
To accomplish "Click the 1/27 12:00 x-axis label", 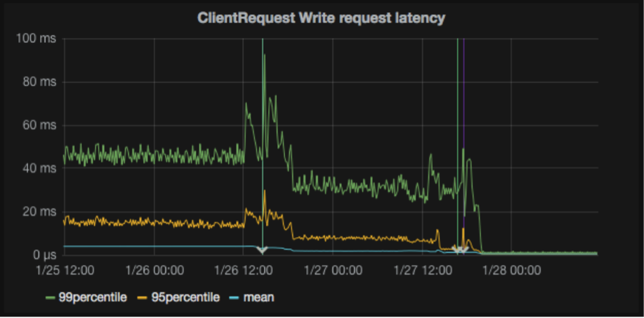I will [423, 270].
